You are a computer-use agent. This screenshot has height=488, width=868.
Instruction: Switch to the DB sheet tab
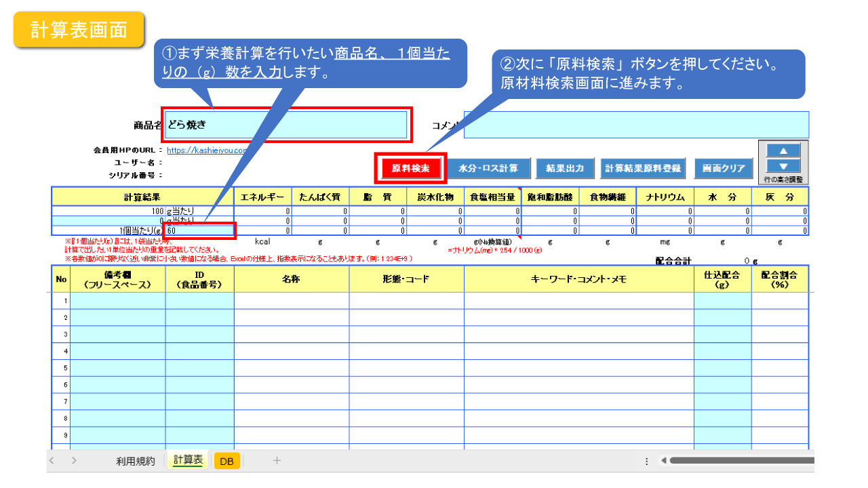tap(226, 462)
